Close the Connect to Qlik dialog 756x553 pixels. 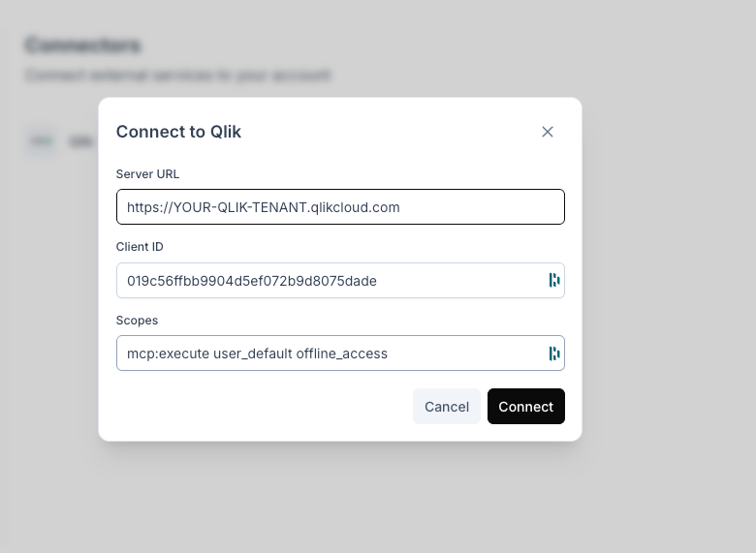[548, 132]
